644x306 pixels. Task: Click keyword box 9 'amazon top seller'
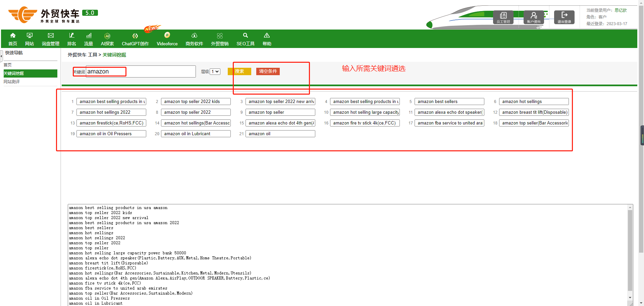280,112
